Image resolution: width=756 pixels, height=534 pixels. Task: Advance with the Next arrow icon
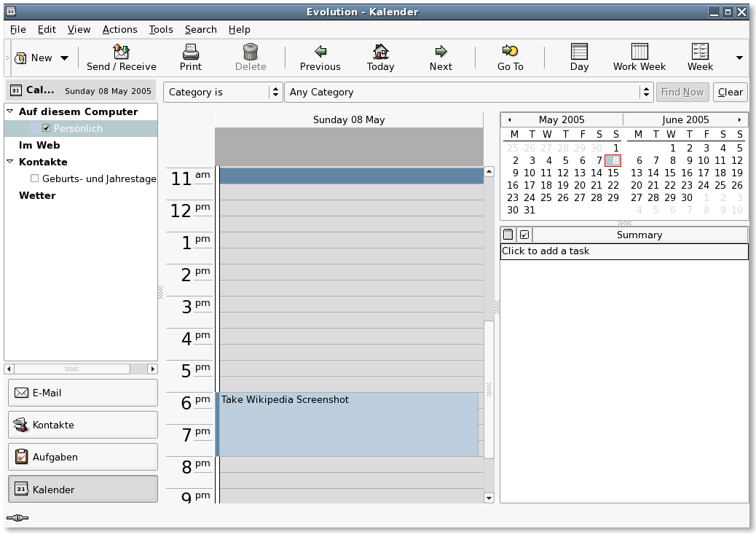tap(441, 51)
